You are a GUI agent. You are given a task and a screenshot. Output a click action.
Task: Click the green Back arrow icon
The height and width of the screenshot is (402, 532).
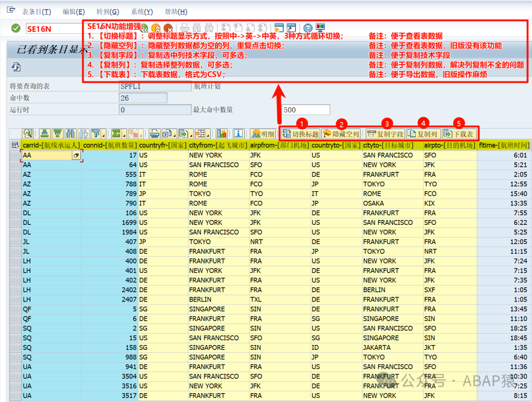144,28
